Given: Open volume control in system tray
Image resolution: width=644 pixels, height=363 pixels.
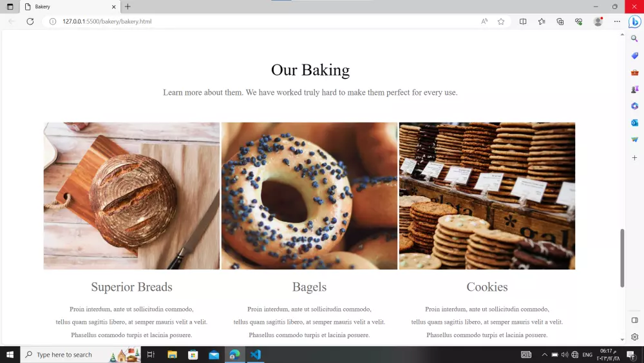Looking at the screenshot, I should (x=565, y=355).
